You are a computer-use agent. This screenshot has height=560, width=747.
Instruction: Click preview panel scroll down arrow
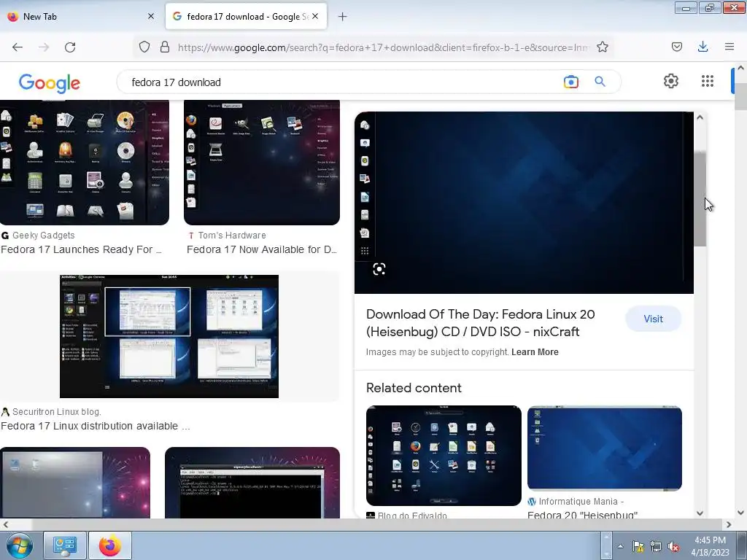700,513
